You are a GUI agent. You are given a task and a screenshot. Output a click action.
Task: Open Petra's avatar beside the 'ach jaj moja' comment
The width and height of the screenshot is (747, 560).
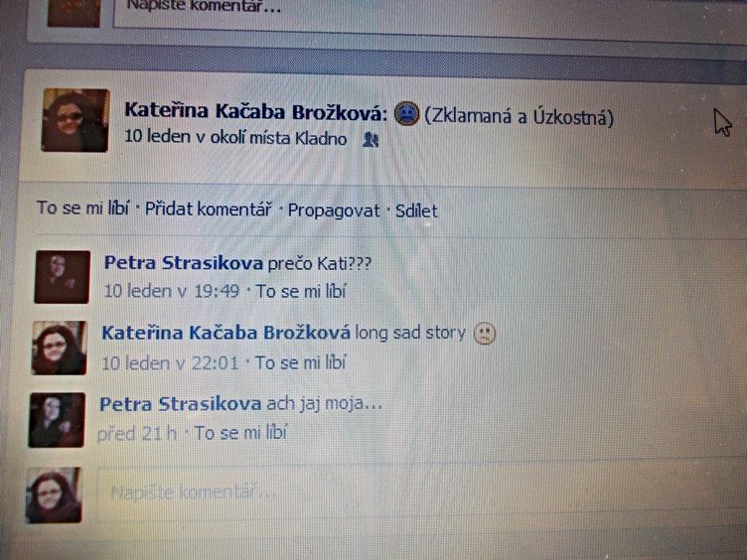57,420
